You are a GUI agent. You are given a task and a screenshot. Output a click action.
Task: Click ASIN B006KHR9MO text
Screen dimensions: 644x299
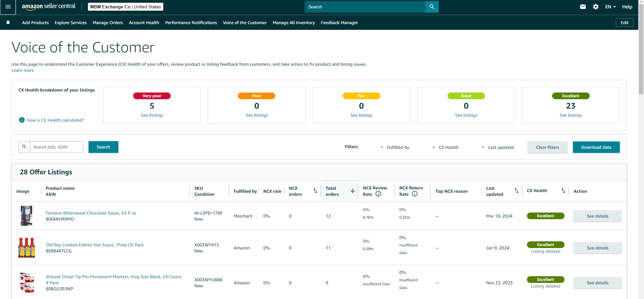click(x=60, y=219)
